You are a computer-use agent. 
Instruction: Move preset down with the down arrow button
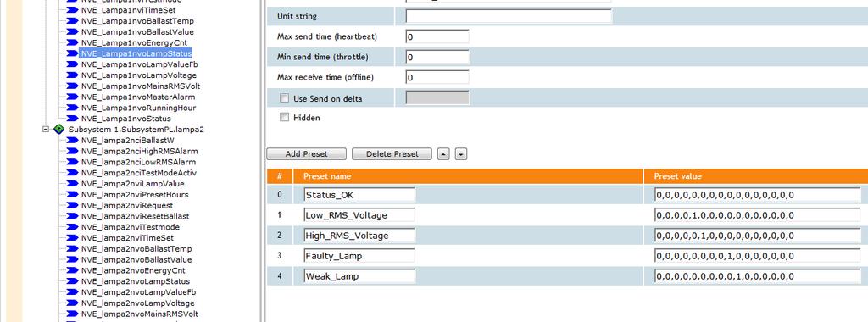pos(461,154)
